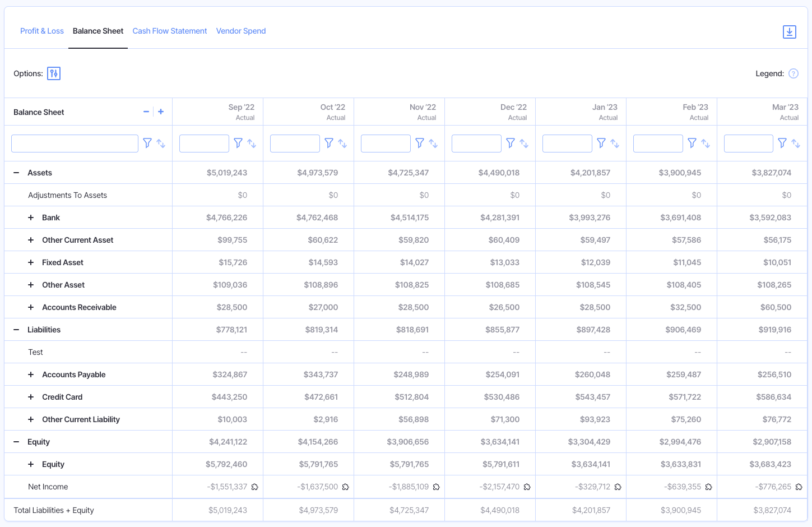Viewport: 812px width, 527px height.
Task: View the Legend question mark icon
Action: tap(794, 73)
